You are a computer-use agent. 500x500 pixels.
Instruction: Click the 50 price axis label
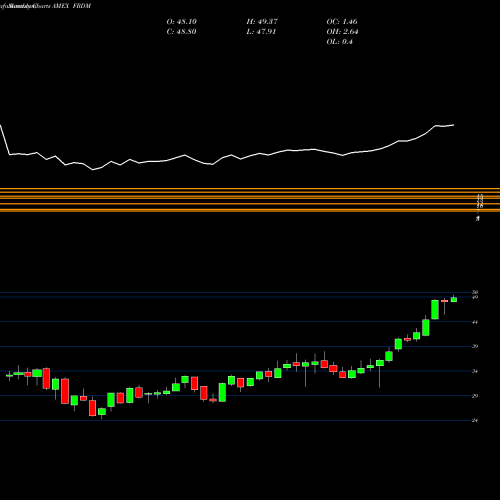pyautogui.click(x=475, y=292)
